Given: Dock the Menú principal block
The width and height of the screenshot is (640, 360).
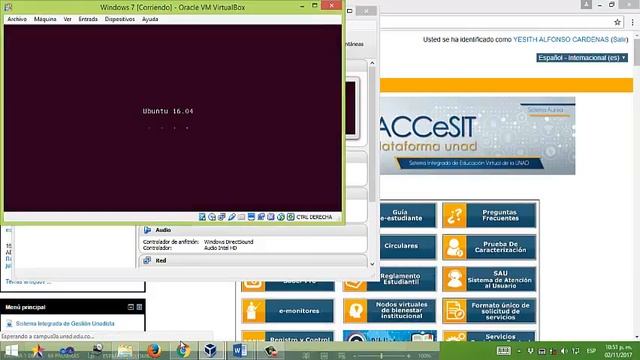Looking at the screenshot, I should 139,307.
